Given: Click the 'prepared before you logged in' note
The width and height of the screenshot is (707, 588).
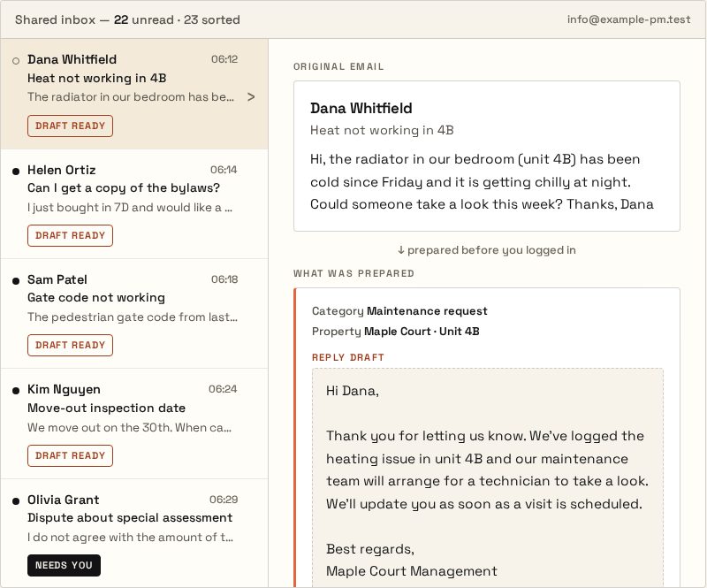Looking at the screenshot, I should coord(487,250).
